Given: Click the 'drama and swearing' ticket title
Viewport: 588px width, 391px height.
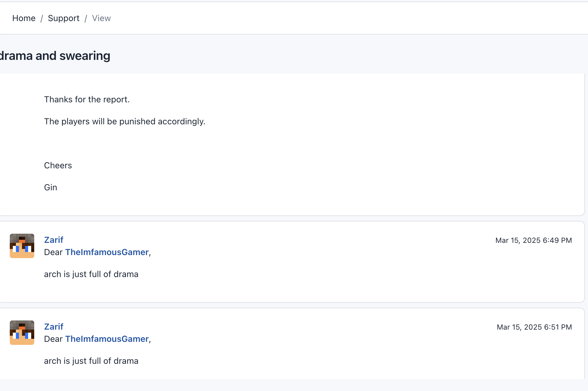Looking at the screenshot, I should tap(55, 56).
